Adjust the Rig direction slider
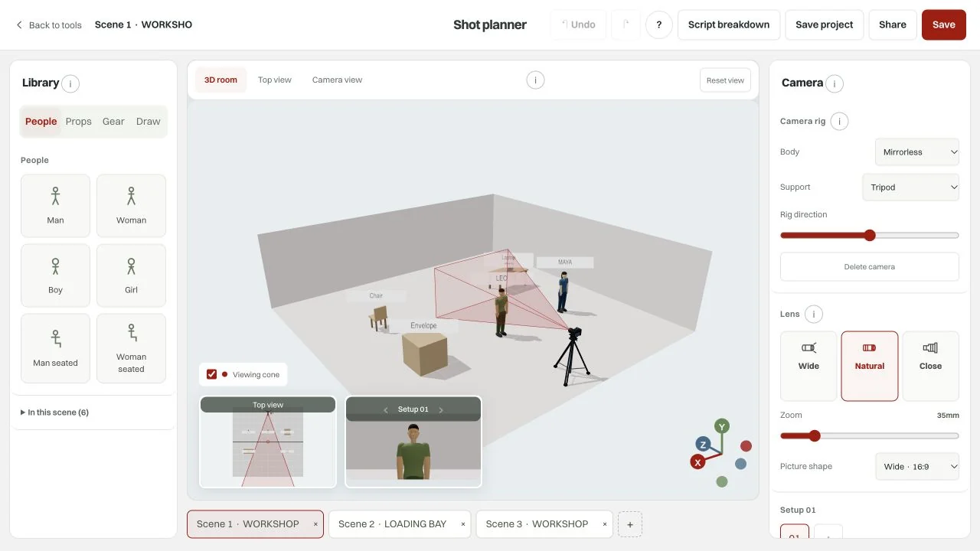This screenshot has width=980, height=551. (870, 235)
